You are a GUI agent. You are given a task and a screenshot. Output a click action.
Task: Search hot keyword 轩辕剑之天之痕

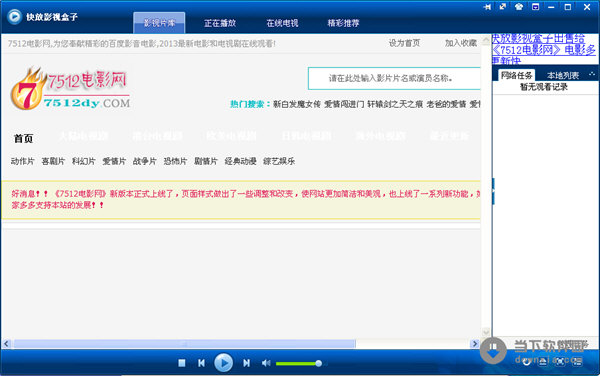coord(395,104)
